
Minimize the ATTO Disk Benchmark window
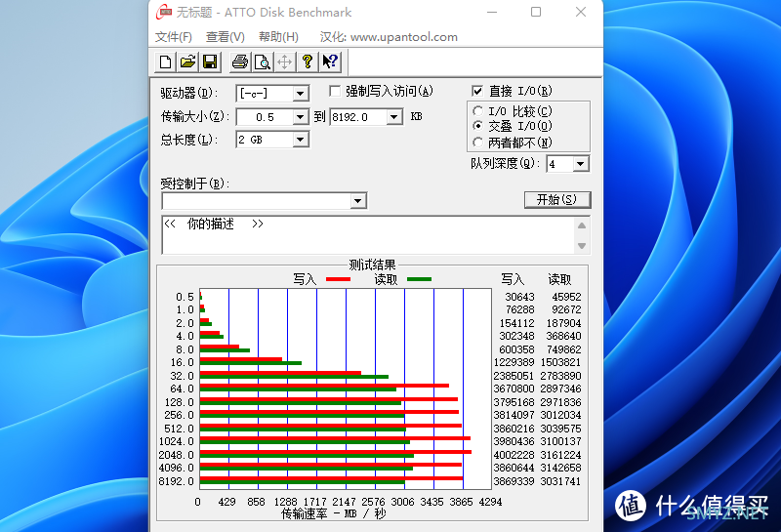[x=492, y=12]
